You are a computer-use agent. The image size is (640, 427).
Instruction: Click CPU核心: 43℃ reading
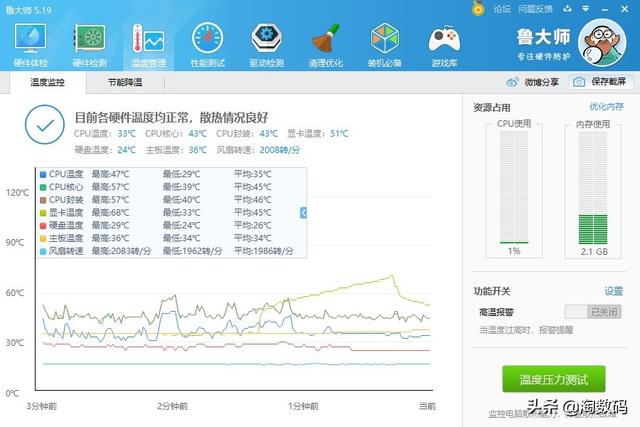point(176,133)
